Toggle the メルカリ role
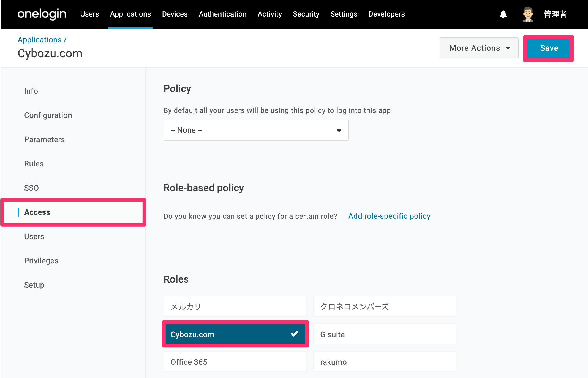588x378 pixels. [235, 306]
